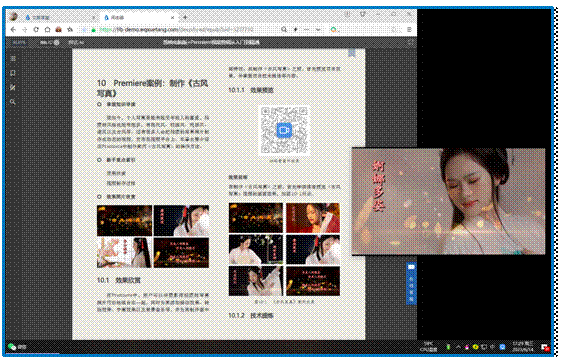Image resolution: width=564 pixels, height=363 pixels.
Task: Expand the address bar dropdown chevron
Action: [318, 30]
